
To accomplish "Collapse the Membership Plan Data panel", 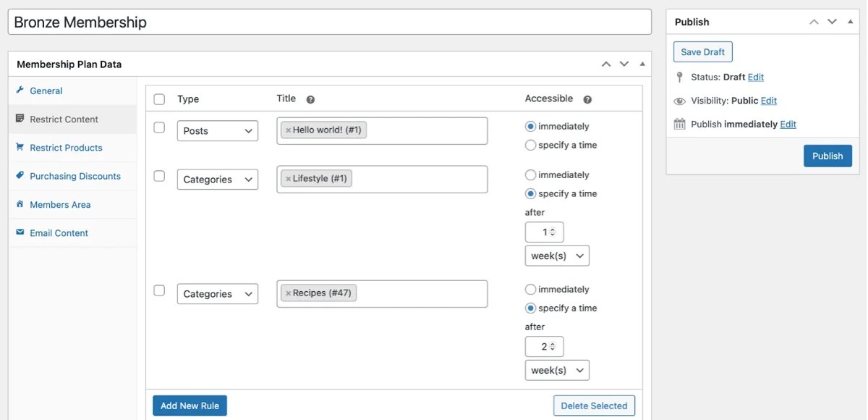I will tap(641, 64).
